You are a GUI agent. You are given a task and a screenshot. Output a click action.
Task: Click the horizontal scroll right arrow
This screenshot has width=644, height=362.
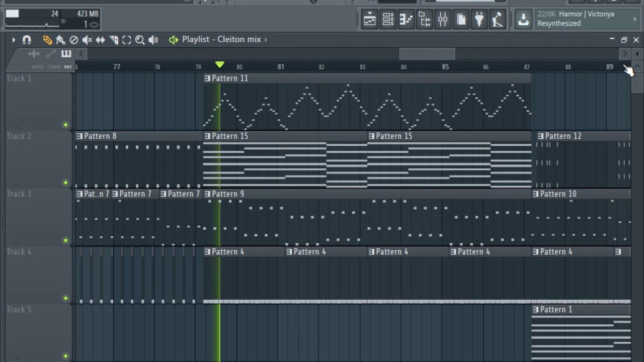click(625, 54)
